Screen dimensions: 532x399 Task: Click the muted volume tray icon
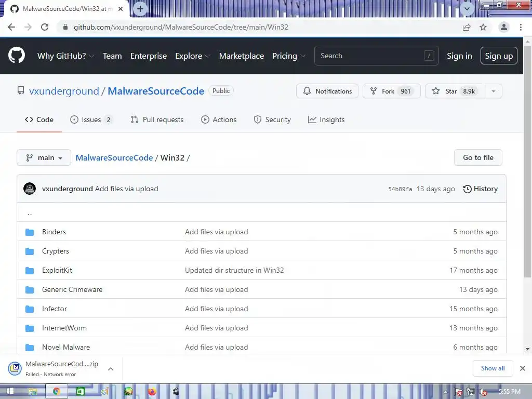pos(483,392)
